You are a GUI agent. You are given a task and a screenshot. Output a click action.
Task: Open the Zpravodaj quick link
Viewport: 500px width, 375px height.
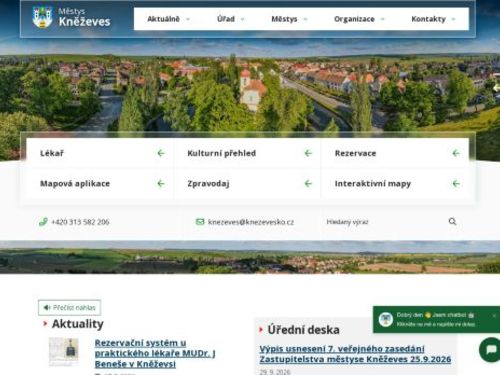pos(247,184)
